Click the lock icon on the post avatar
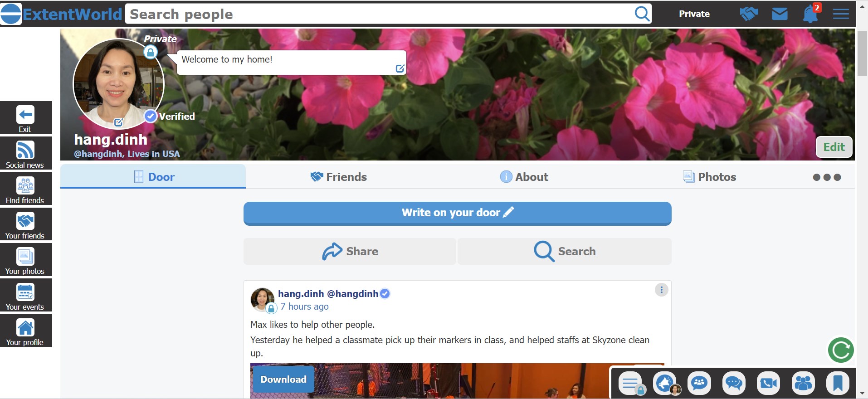 [271, 308]
